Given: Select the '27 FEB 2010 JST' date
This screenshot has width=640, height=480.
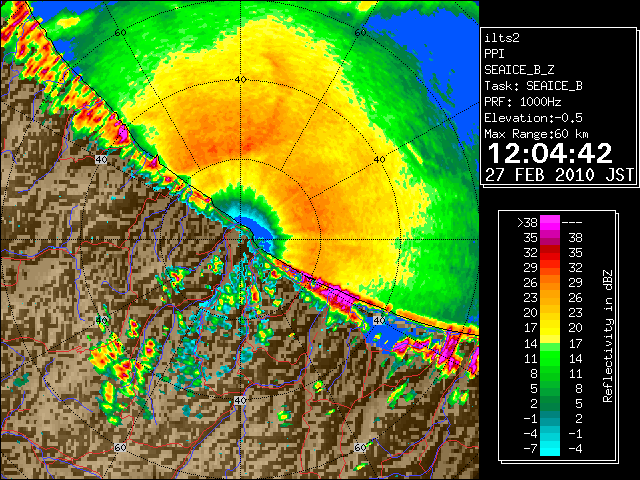Looking at the screenshot, I should pyautogui.click(x=559, y=175).
